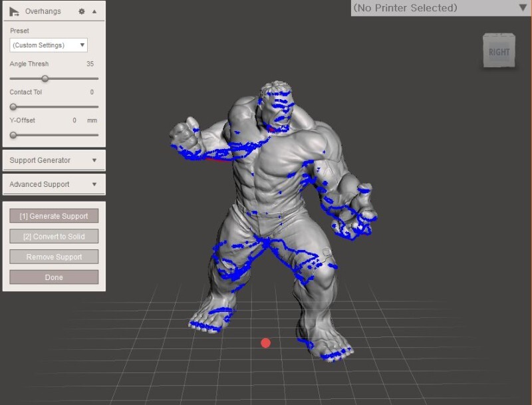
Task: Click the Done button
Action: coord(54,277)
